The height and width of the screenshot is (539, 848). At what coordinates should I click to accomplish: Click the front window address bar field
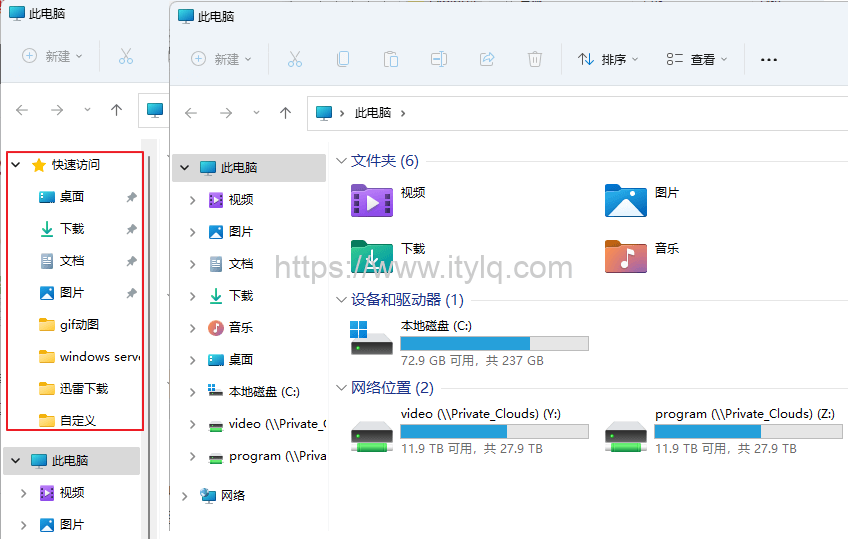tap(577, 113)
